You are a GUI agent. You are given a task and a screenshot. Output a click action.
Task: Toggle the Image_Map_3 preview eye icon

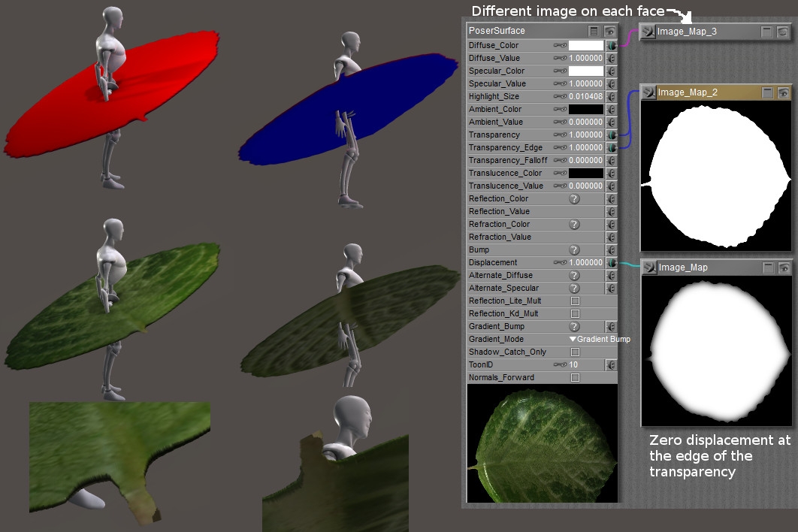783,32
